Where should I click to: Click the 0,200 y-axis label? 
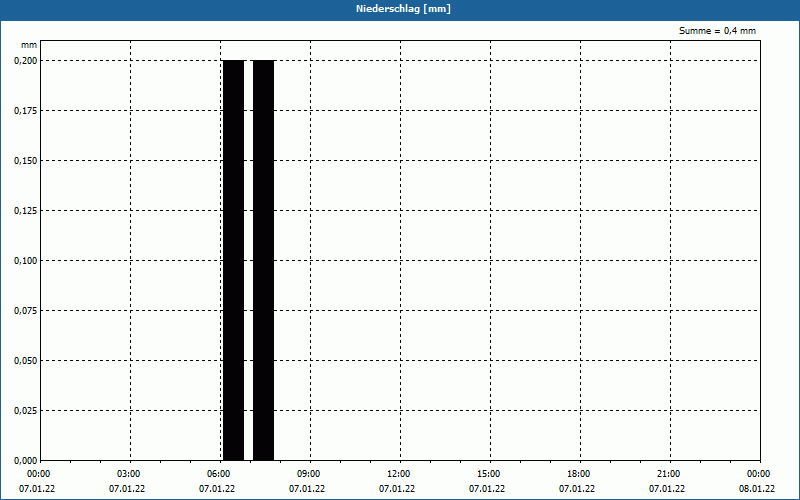pyautogui.click(x=26, y=61)
